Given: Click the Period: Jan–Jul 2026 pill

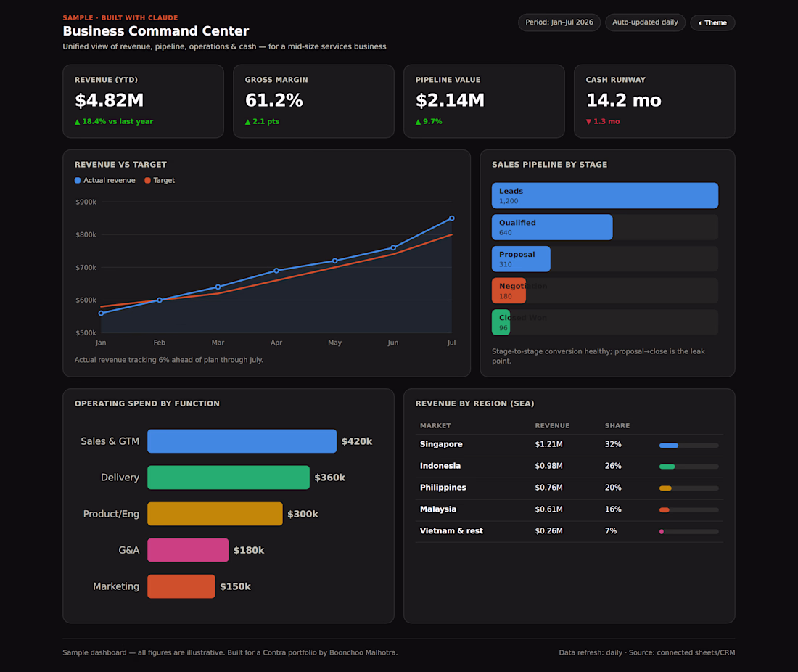Looking at the screenshot, I should pos(559,22).
